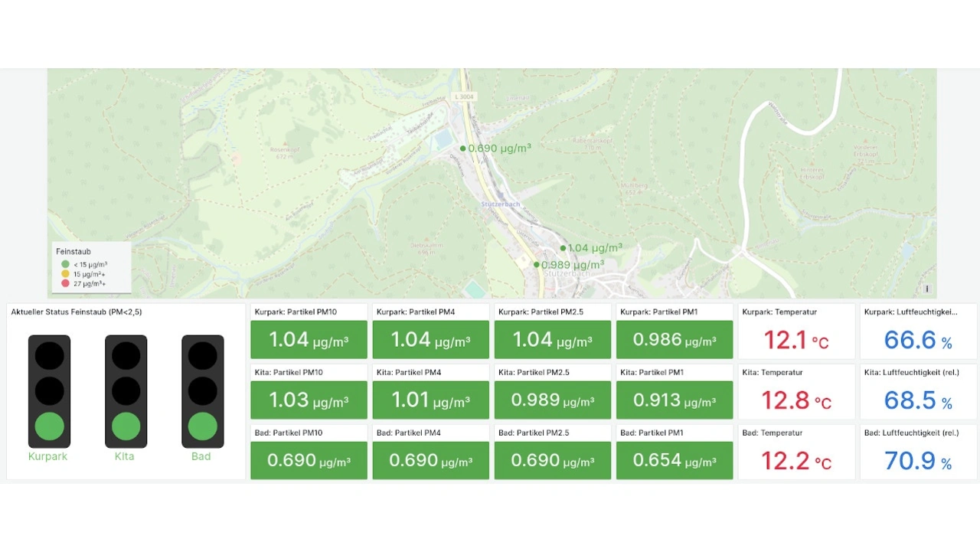
Task: Click the Kita traffic light green lamp
Action: 126,426
